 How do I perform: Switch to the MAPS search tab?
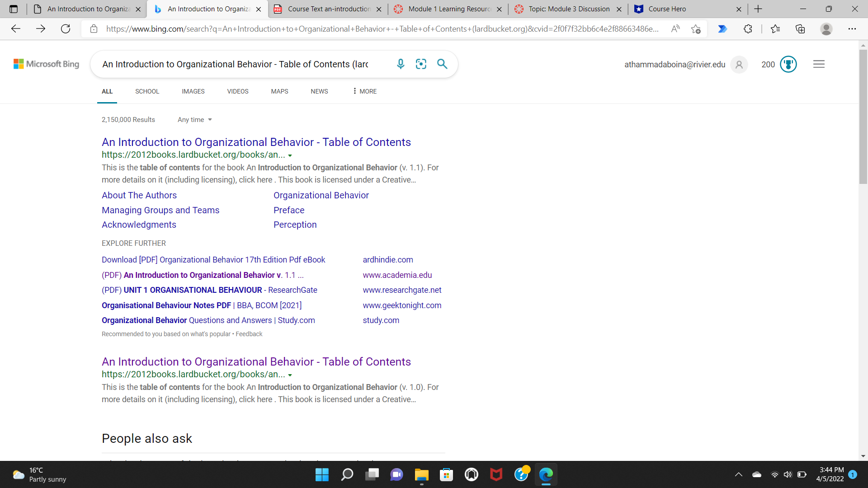tap(279, 91)
